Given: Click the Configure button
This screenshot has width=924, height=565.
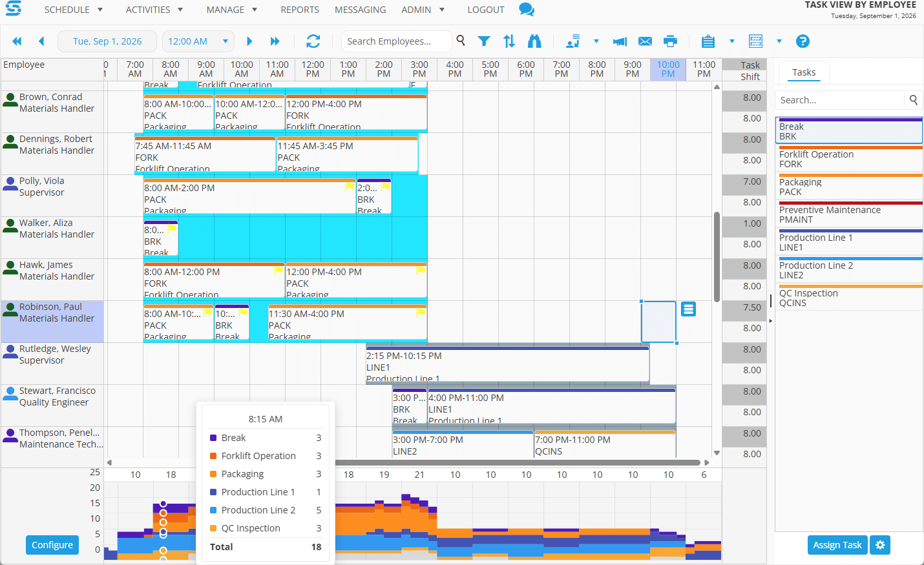Looking at the screenshot, I should tap(52, 545).
